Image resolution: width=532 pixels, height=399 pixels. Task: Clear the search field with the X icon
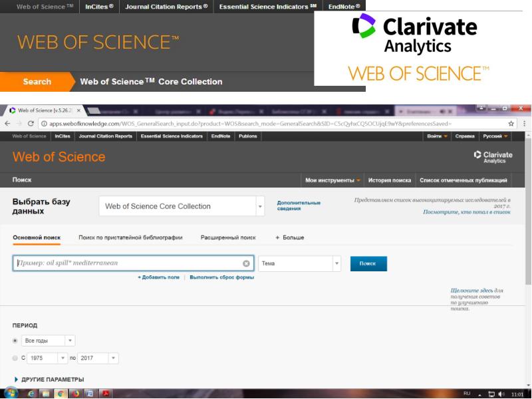(246, 263)
